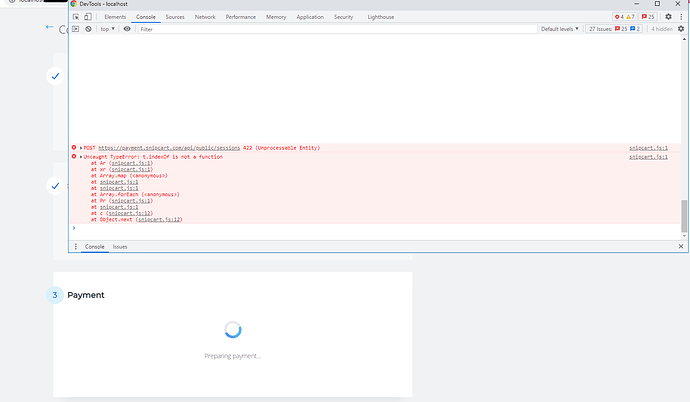Click the red error icon on POST row
This screenshot has width=690, height=402.
(74, 147)
